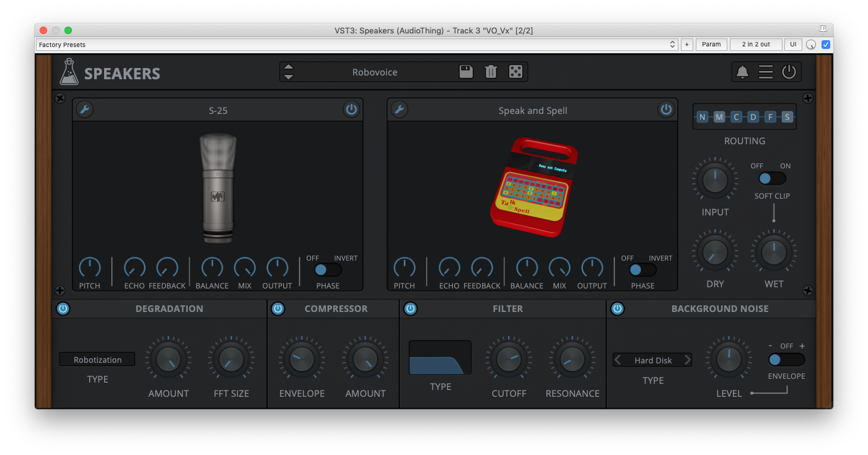Toggle the S-25 Phase invert switch
This screenshot has width=868, height=455.
pos(327,269)
